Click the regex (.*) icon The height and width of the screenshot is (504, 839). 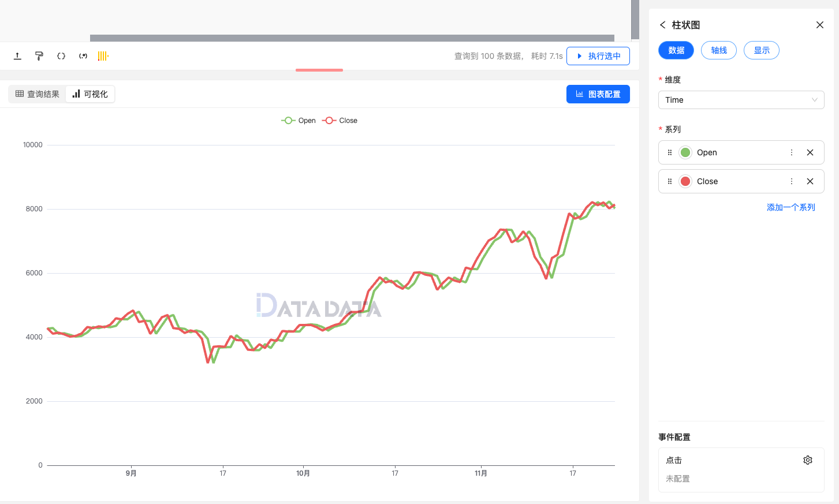[83, 56]
